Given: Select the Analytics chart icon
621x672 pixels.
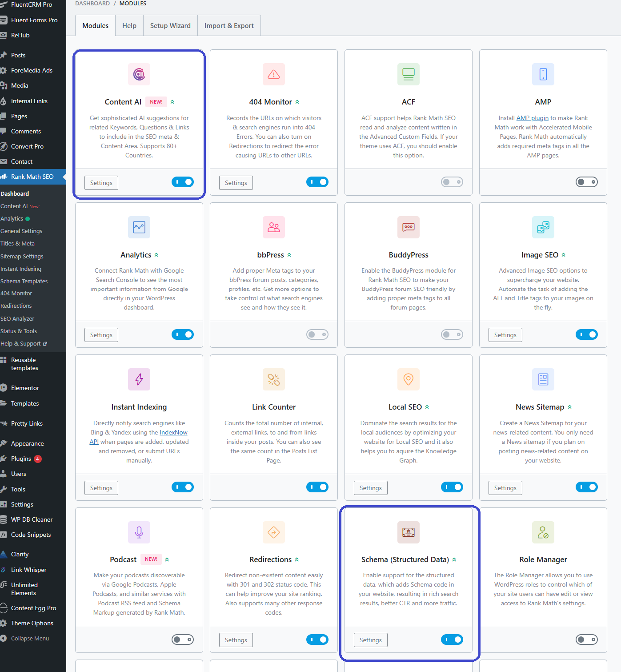Looking at the screenshot, I should [x=139, y=227].
